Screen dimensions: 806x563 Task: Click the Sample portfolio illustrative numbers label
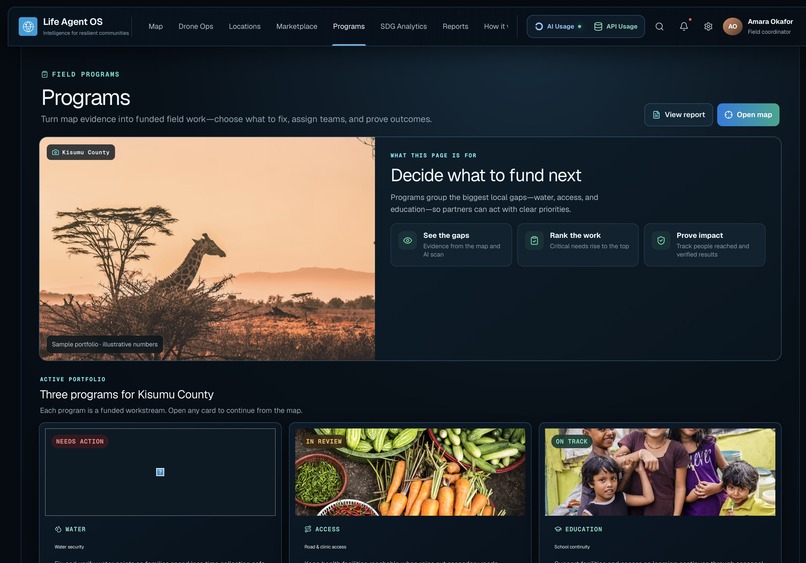(105, 344)
